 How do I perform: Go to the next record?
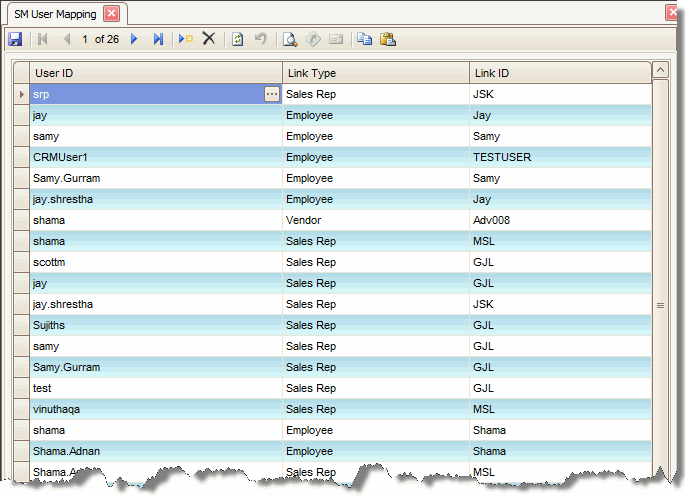[x=135, y=39]
